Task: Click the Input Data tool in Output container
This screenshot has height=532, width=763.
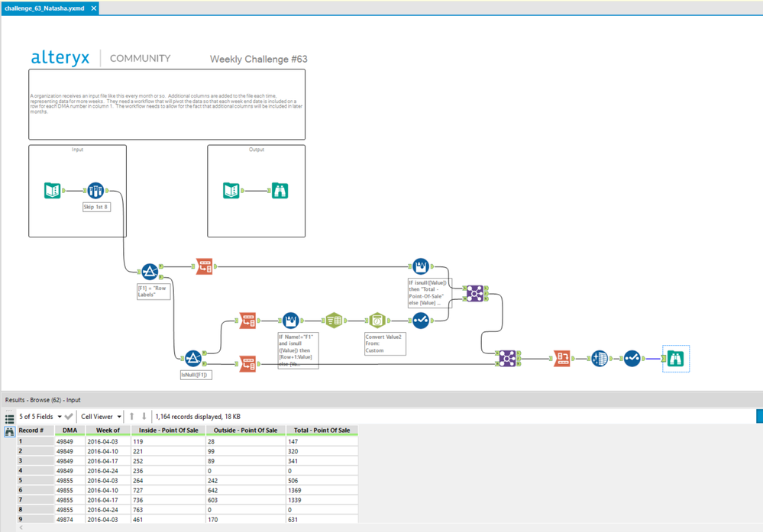Action: (231, 190)
